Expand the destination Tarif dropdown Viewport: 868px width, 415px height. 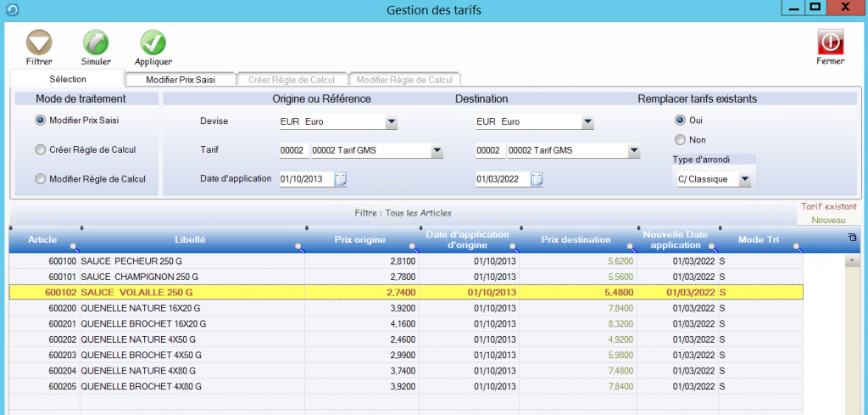(633, 152)
